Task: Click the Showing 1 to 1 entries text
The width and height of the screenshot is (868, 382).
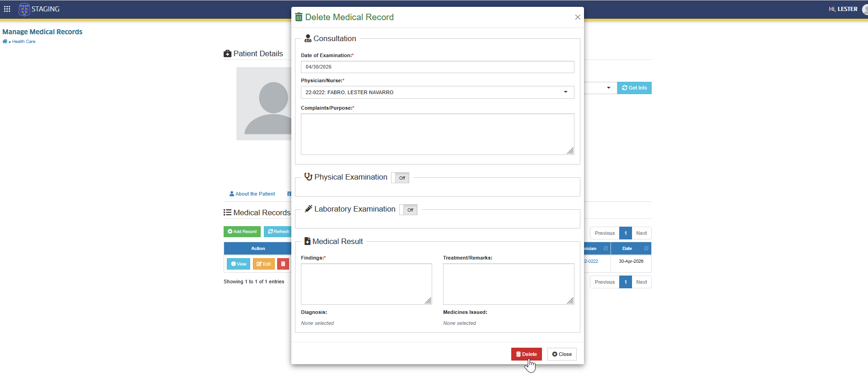Action: (254, 281)
